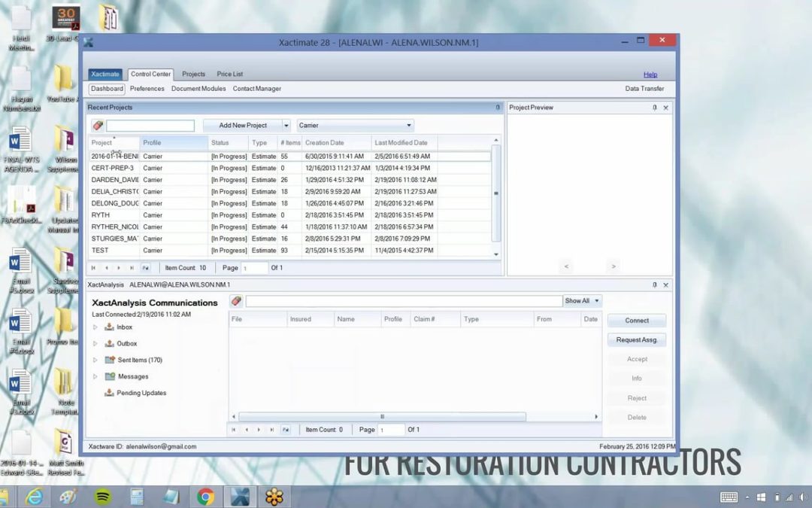Open the Carrier profile combo box
Image resolution: width=812 pixels, height=508 pixels.
355,126
